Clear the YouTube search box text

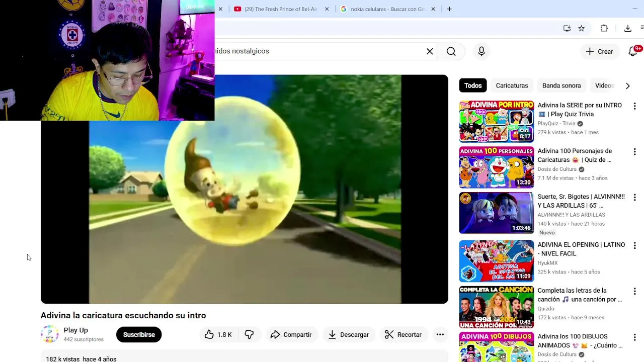[430, 51]
